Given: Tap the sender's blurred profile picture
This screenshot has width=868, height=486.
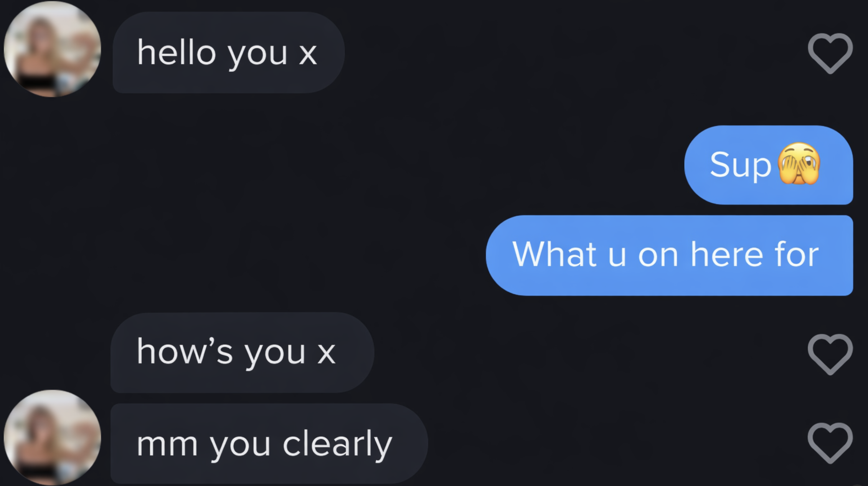Looking at the screenshot, I should (52, 50).
